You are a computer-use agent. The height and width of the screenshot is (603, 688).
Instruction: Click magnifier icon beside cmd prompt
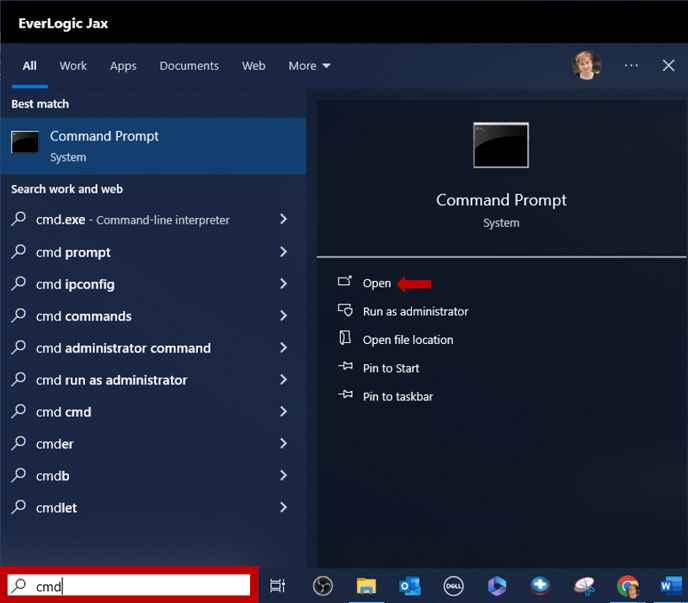tap(18, 251)
